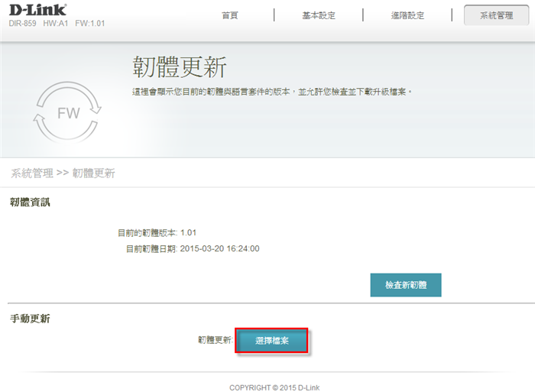535x392 pixels.
Task: Click the FW:1.01 text in the header
Action: point(91,24)
